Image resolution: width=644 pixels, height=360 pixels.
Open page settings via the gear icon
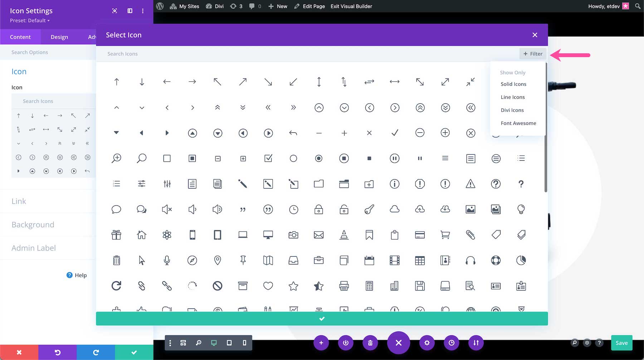[427, 342]
